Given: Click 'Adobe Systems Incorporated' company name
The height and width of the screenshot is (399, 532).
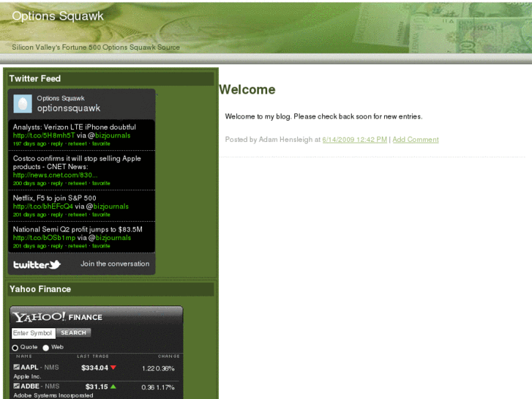Looking at the screenshot, I should pyautogui.click(x=53, y=395).
